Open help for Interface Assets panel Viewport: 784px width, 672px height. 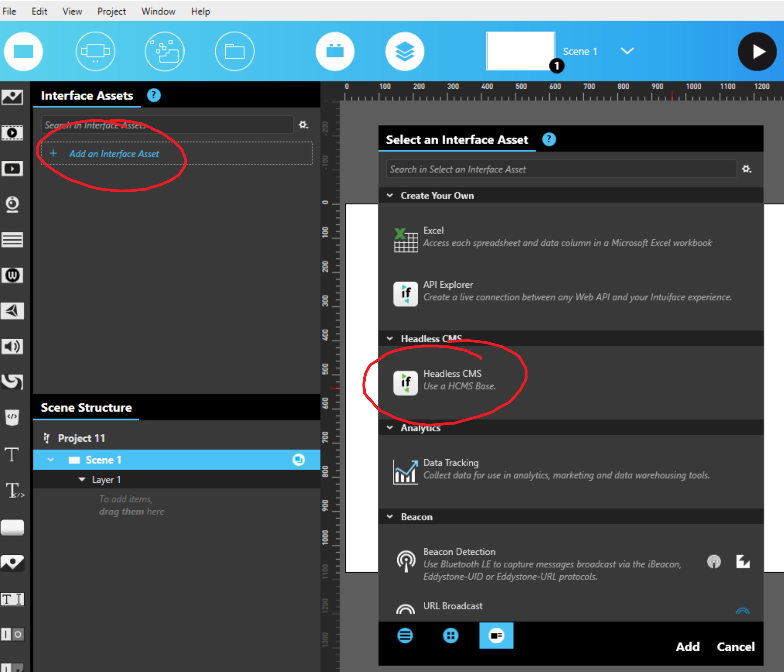pos(154,95)
